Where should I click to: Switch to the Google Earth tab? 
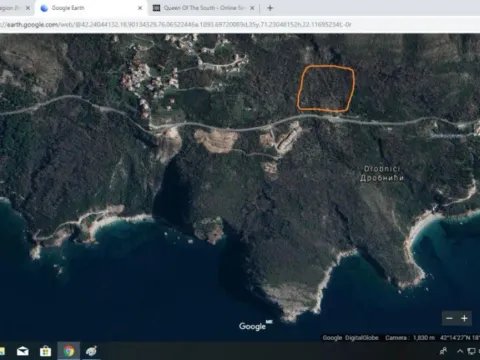coord(91,8)
